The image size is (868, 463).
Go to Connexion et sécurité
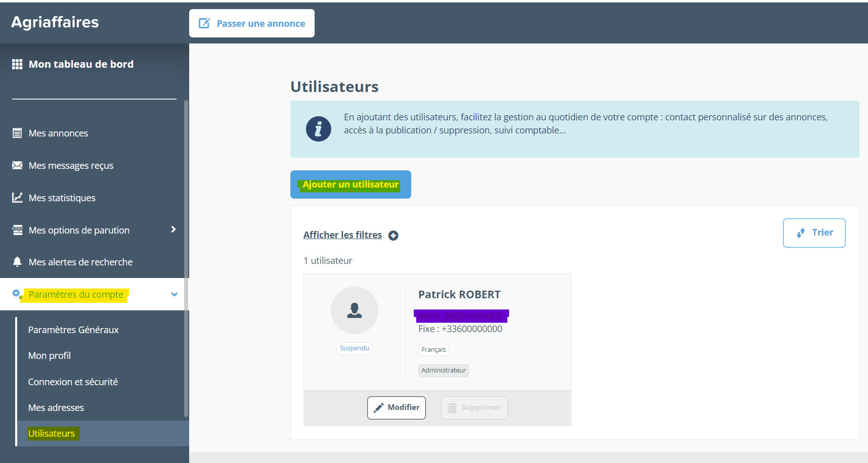[73, 382]
